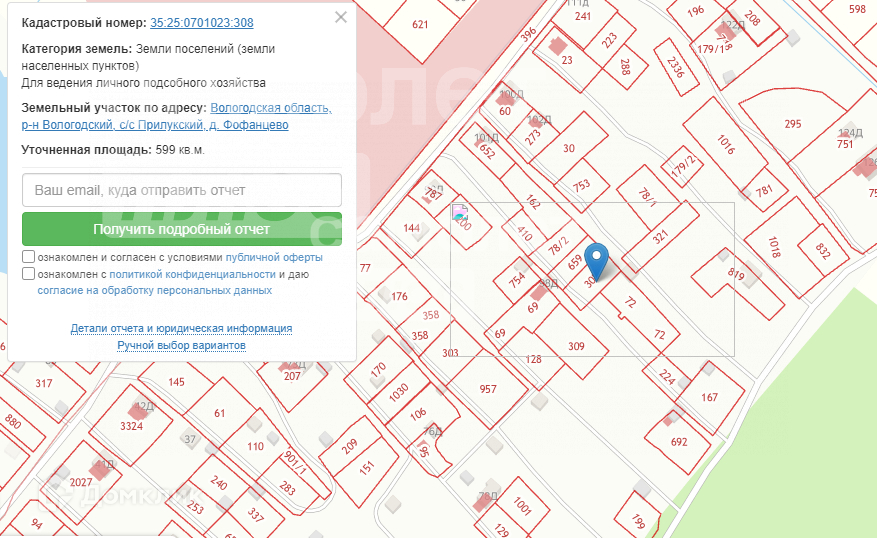This screenshot has width=877, height=538.
Task: Select parcel 209 on the map
Action: tap(350, 446)
